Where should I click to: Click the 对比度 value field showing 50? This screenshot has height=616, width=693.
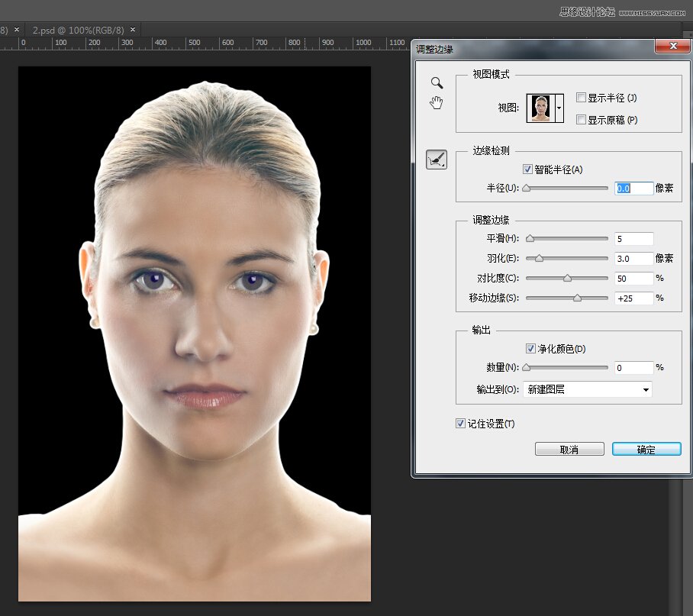633,279
